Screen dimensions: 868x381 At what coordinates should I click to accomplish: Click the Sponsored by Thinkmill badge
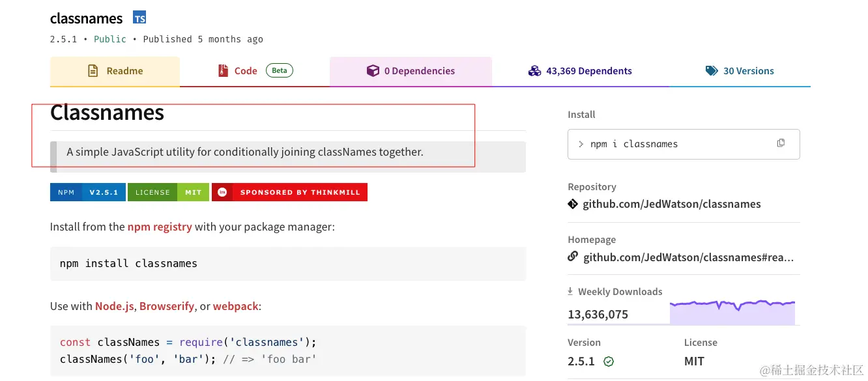coord(289,192)
